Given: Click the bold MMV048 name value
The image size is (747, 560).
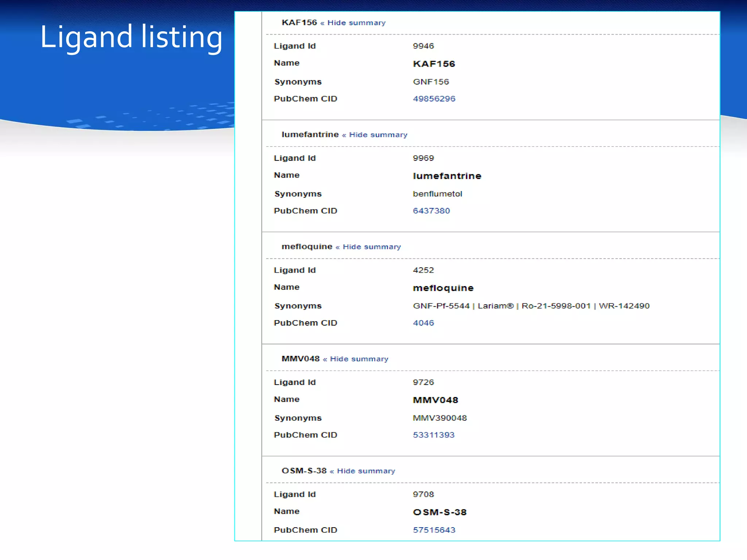Looking at the screenshot, I should coord(435,400).
